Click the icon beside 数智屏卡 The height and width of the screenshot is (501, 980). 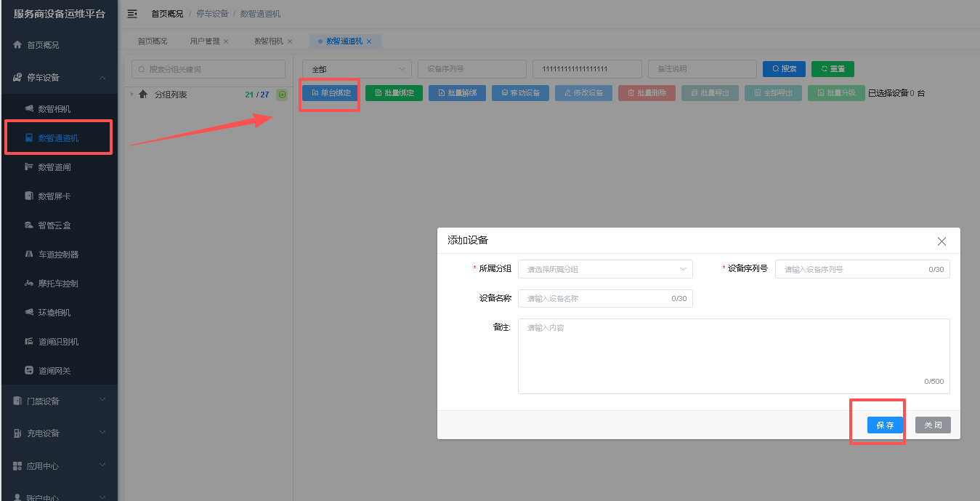coord(29,196)
